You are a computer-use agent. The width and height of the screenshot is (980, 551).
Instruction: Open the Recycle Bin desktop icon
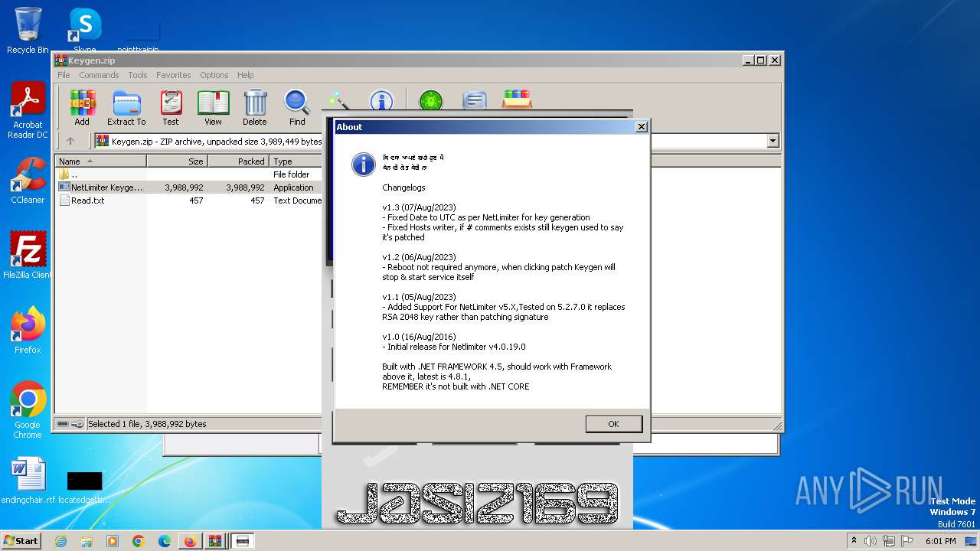pyautogui.click(x=28, y=31)
